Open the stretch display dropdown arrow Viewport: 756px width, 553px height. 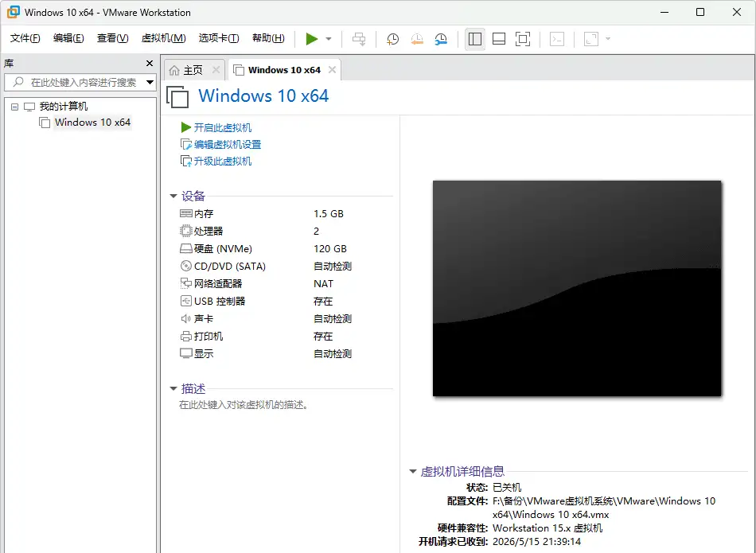click(x=607, y=38)
